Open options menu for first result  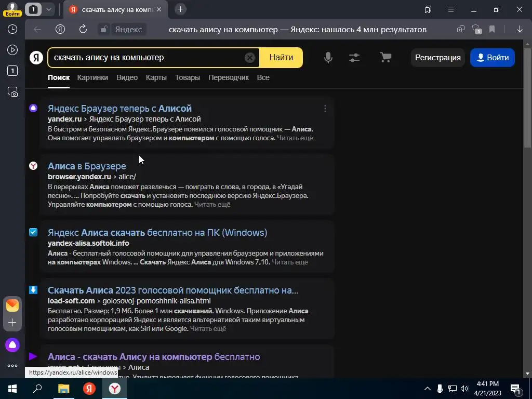[325, 109]
